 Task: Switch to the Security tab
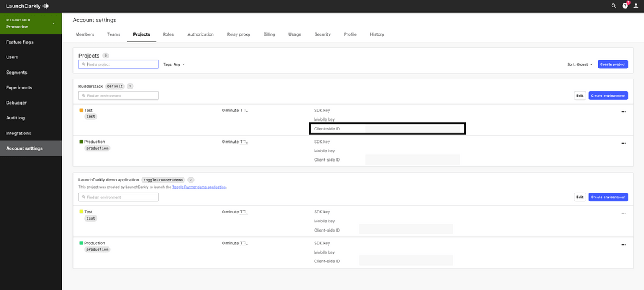click(x=323, y=34)
